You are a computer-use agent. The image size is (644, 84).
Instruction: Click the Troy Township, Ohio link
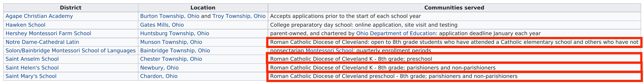(239, 16)
